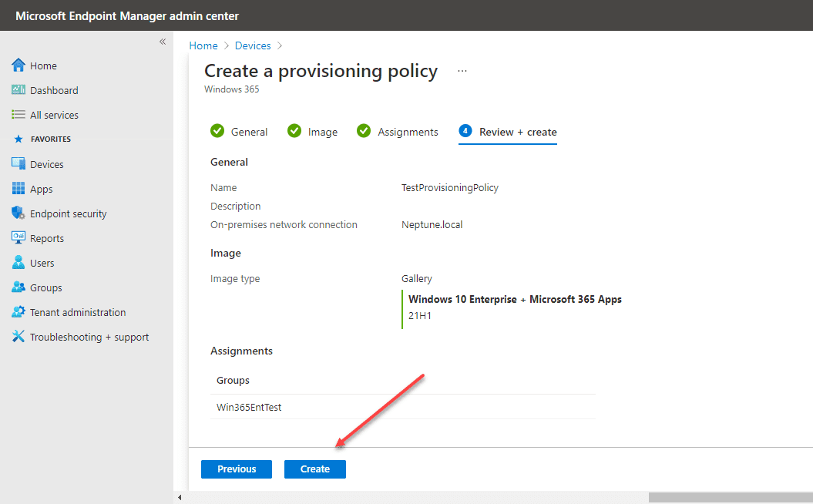Open Groups in the sidebar menu
The image size is (813, 504).
(x=45, y=287)
